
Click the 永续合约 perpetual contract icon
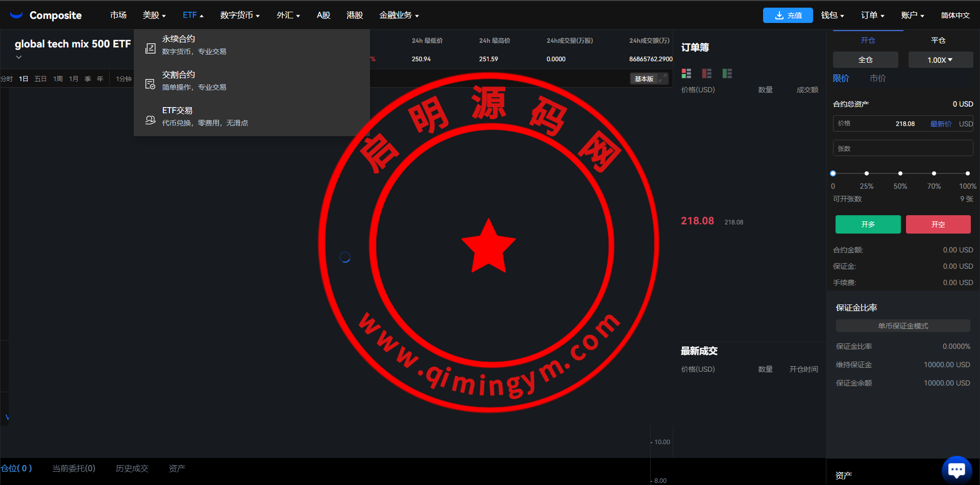150,48
